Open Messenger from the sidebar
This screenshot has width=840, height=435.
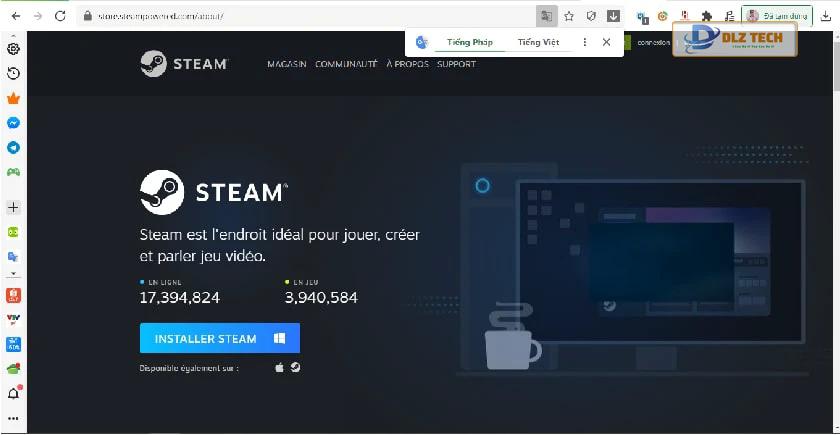tap(13, 123)
